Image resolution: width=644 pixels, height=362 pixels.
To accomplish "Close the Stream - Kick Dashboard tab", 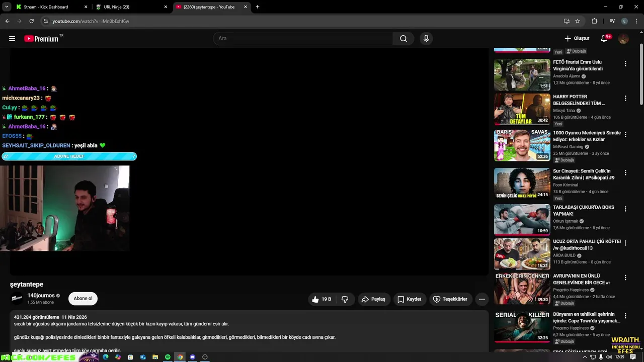I will pyautogui.click(x=86, y=7).
